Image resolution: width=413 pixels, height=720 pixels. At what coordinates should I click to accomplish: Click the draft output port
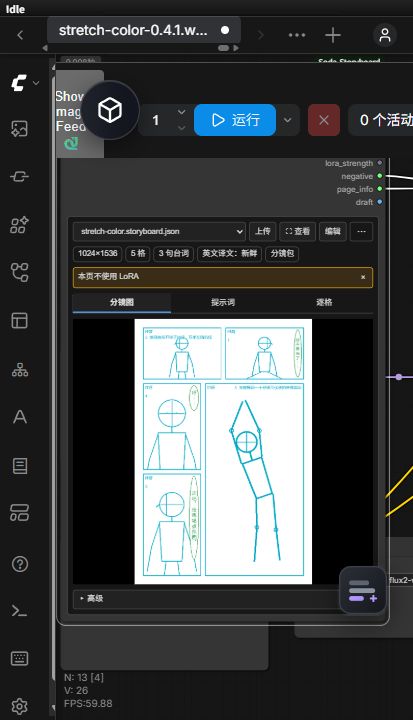[x=379, y=202]
